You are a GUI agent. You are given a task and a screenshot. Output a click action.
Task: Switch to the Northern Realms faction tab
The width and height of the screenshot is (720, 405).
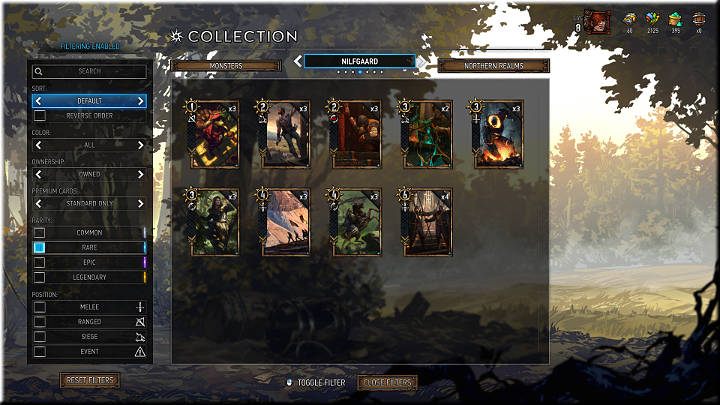coord(494,66)
